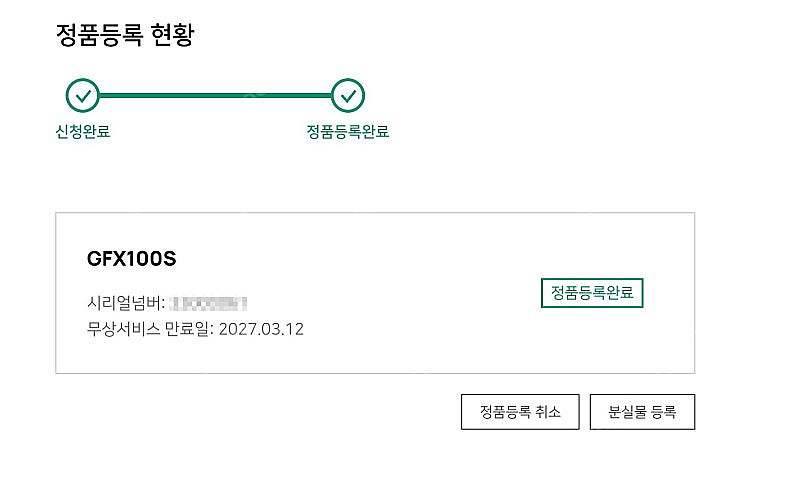
Task: Click the blurred serial number value
Action: (x=208, y=303)
